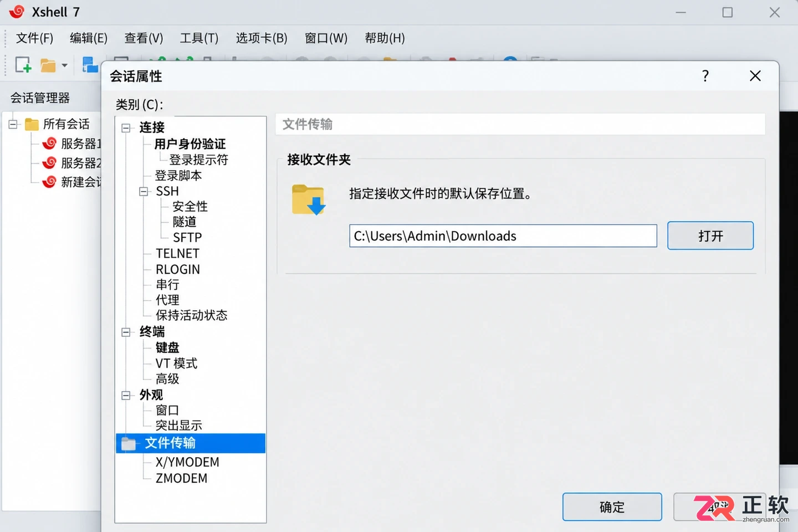
Task: Click the 所有会话 folder icon
Action: [x=32, y=124]
